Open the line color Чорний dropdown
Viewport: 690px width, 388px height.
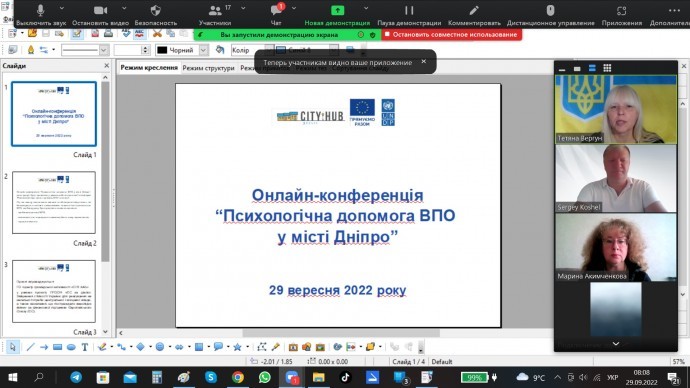coord(203,50)
